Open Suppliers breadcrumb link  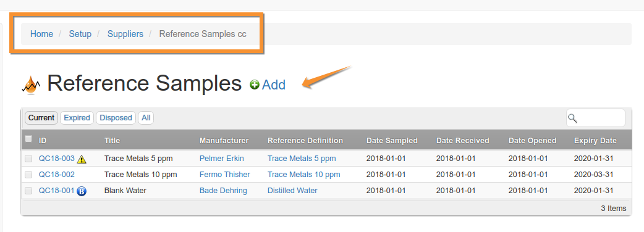coord(125,34)
